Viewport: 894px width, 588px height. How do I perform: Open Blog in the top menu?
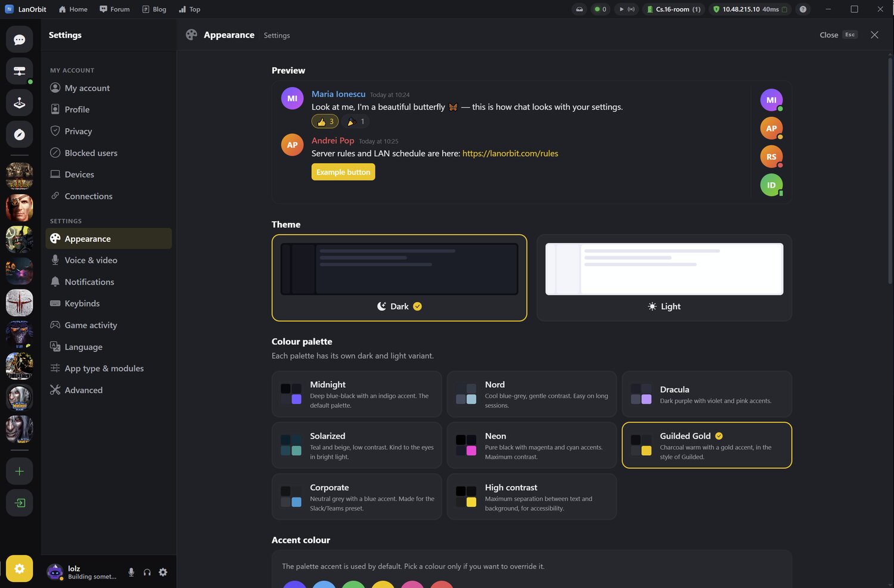(x=154, y=9)
